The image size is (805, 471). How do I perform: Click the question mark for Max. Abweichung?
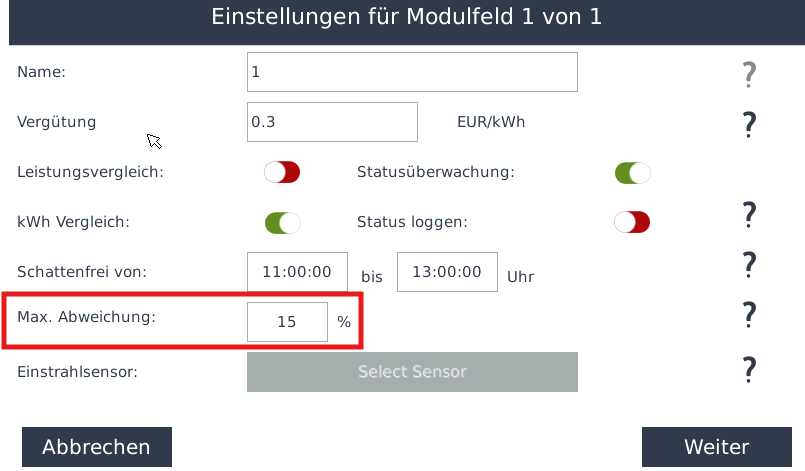[747, 315]
